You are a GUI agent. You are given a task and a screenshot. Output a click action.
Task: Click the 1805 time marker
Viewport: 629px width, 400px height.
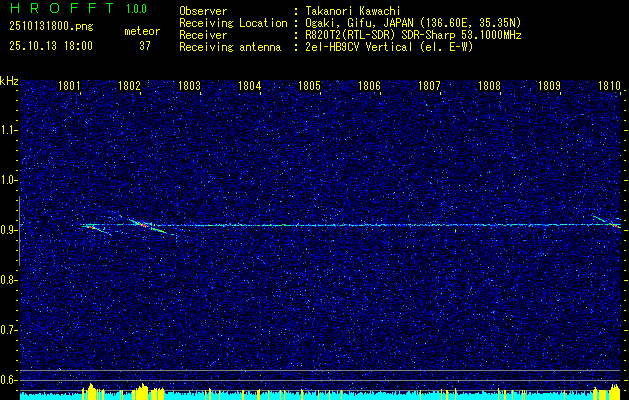tap(309, 86)
